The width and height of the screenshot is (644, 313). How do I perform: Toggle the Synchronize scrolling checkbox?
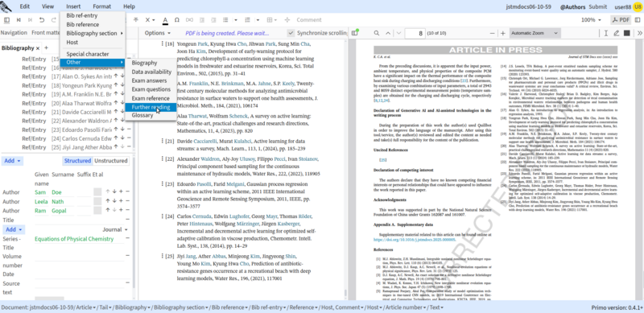(x=291, y=33)
